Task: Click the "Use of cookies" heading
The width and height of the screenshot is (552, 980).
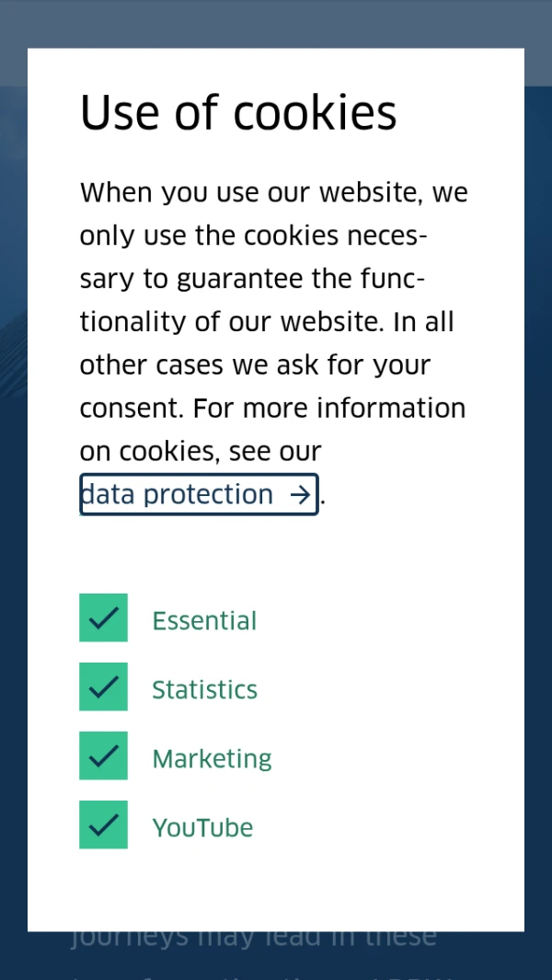Action: pos(238,113)
